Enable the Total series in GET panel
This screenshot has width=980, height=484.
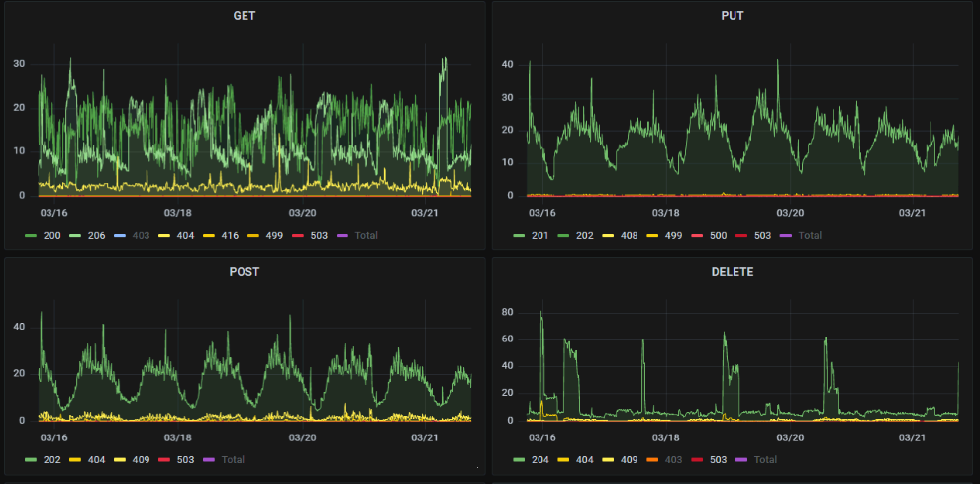pyautogui.click(x=366, y=236)
